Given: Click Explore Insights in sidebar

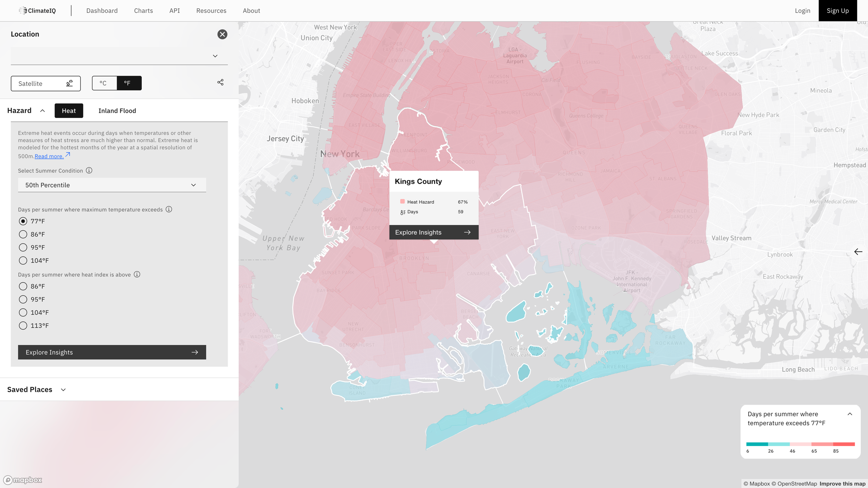Looking at the screenshot, I should click(x=112, y=352).
